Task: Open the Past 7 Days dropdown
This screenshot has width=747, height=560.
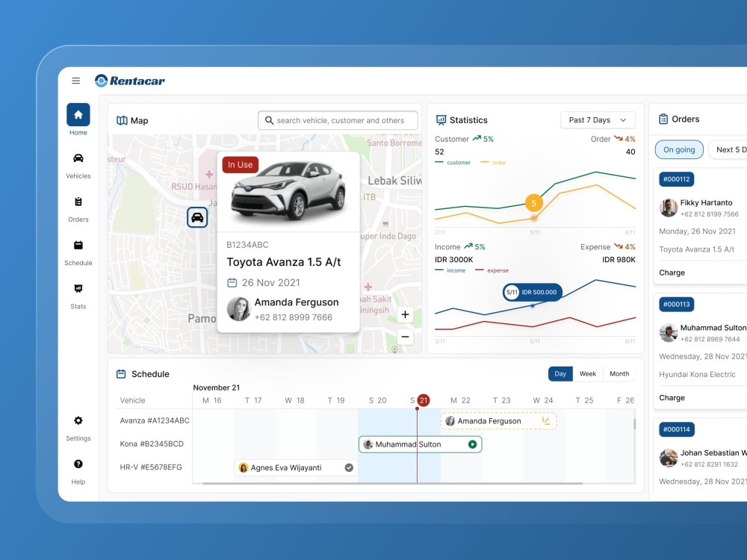Action: tap(598, 120)
